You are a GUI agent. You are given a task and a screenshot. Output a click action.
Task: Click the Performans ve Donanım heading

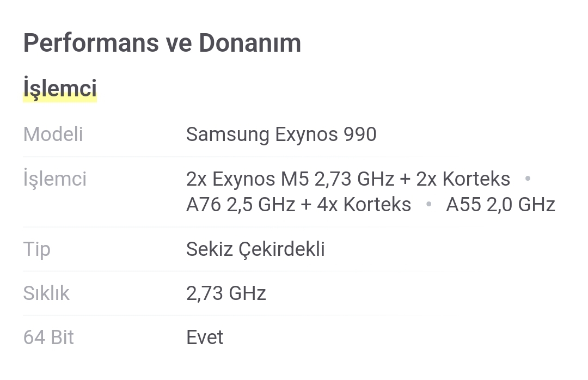click(162, 43)
